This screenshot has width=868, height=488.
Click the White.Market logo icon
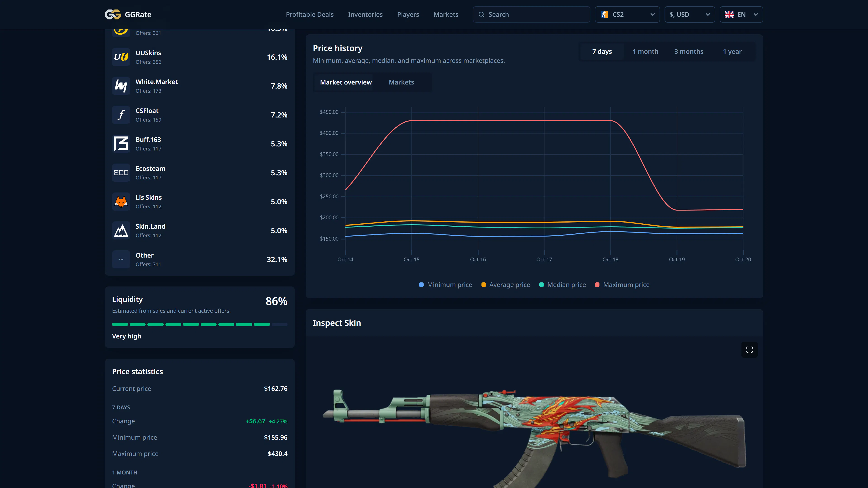point(121,86)
